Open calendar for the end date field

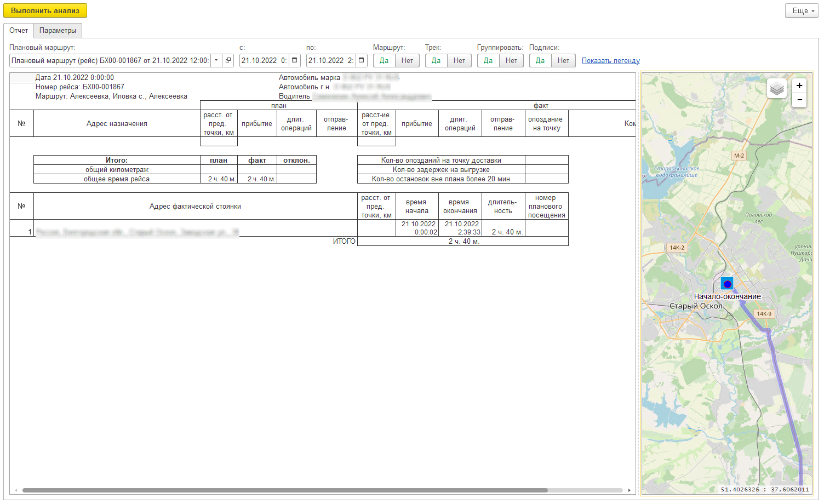pos(362,60)
